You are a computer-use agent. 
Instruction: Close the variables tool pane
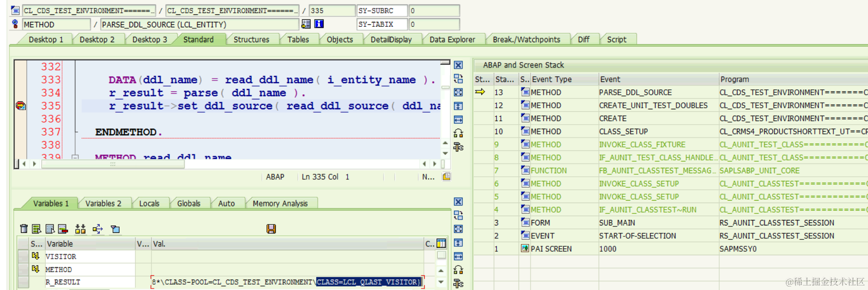click(458, 202)
